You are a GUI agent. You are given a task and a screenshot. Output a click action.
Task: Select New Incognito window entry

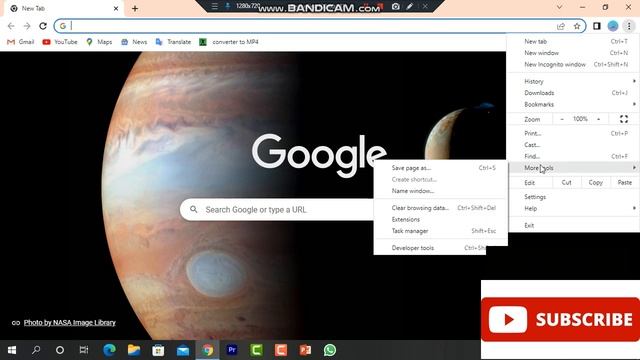pos(573,64)
